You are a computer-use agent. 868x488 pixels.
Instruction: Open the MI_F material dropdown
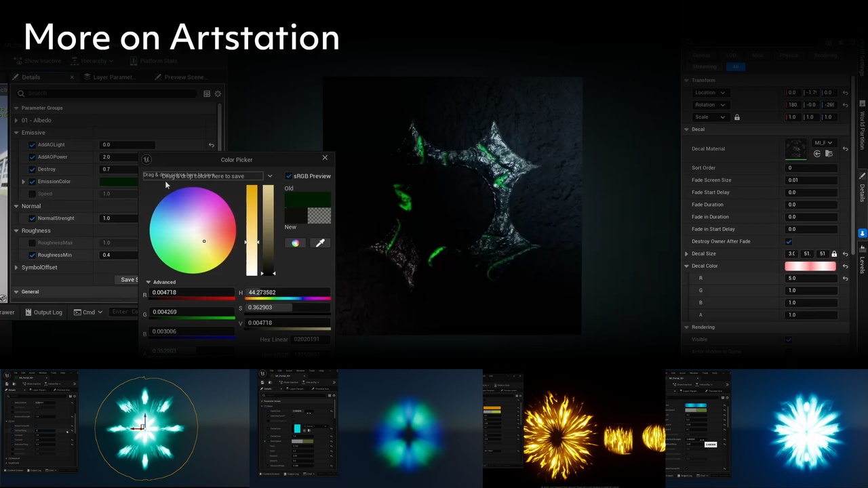click(x=823, y=143)
